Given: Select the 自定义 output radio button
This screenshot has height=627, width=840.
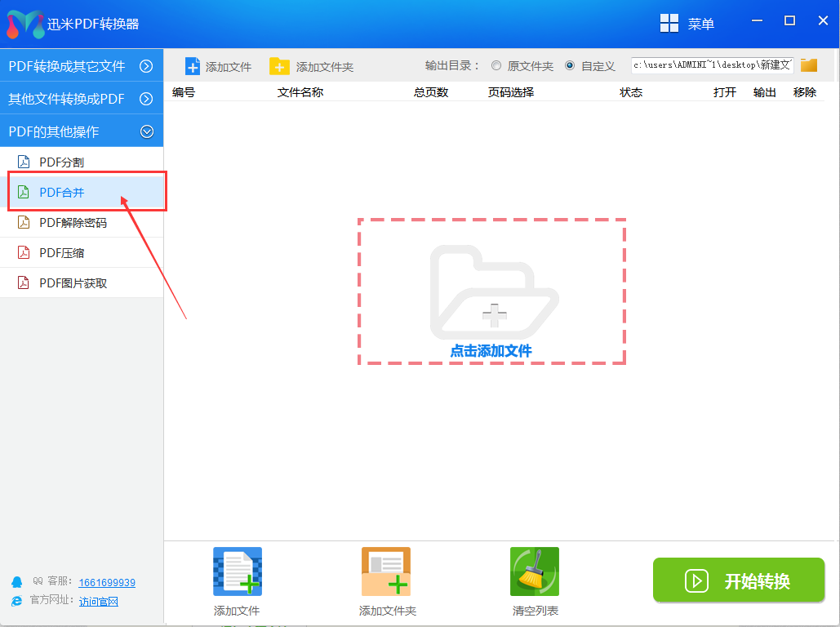Looking at the screenshot, I should (570, 65).
